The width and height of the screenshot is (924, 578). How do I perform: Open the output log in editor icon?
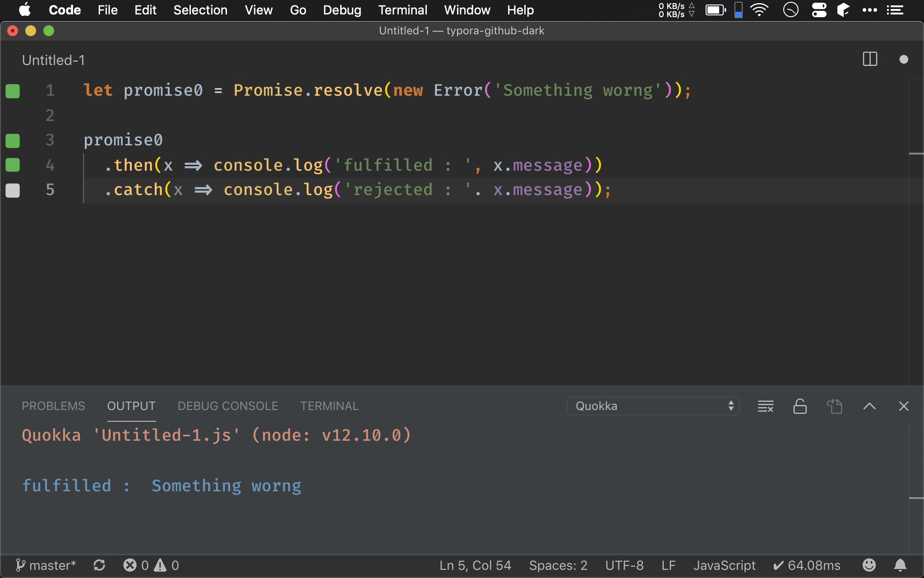tap(834, 406)
